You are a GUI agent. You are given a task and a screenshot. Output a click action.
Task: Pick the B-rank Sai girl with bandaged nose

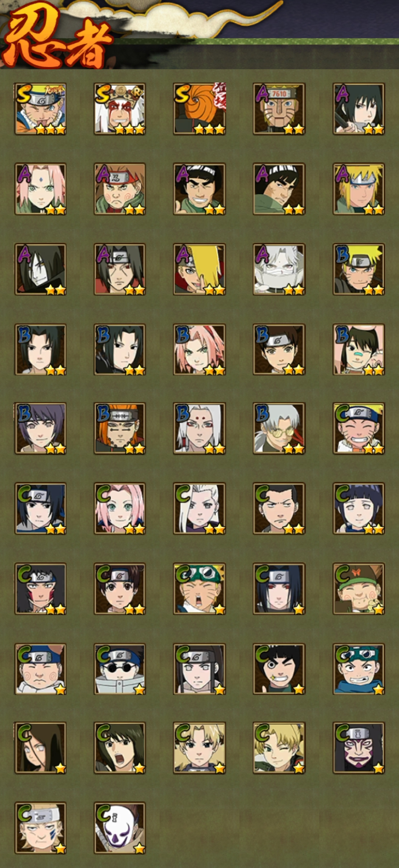click(x=359, y=349)
